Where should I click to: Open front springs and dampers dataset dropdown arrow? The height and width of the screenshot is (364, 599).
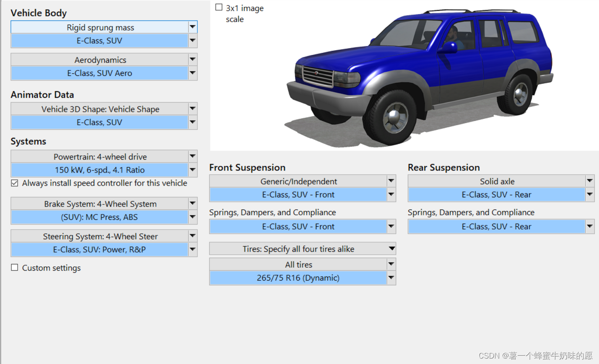tap(391, 226)
